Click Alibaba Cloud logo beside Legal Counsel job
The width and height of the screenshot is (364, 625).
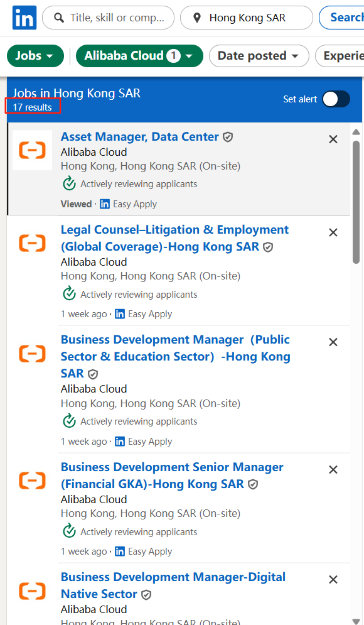[x=32, y=243]
